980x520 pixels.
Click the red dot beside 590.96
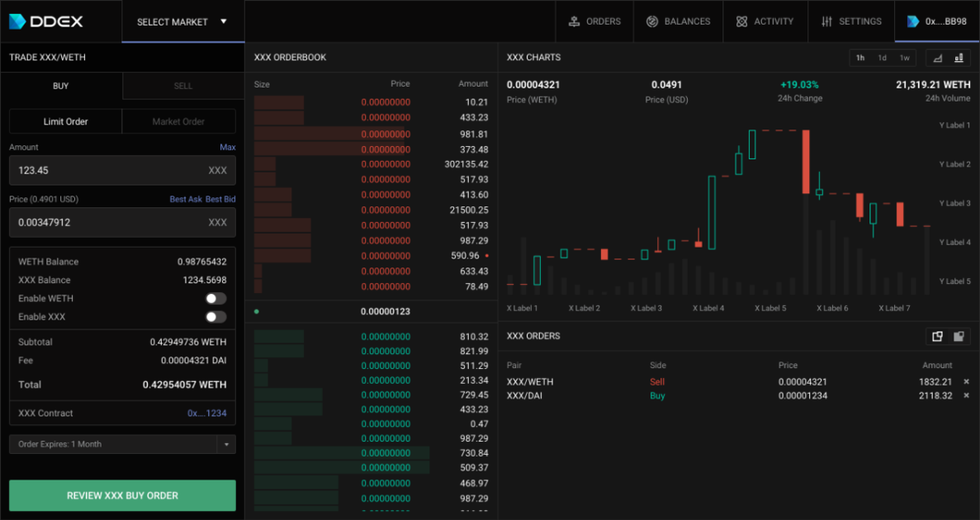coord(487,256)
